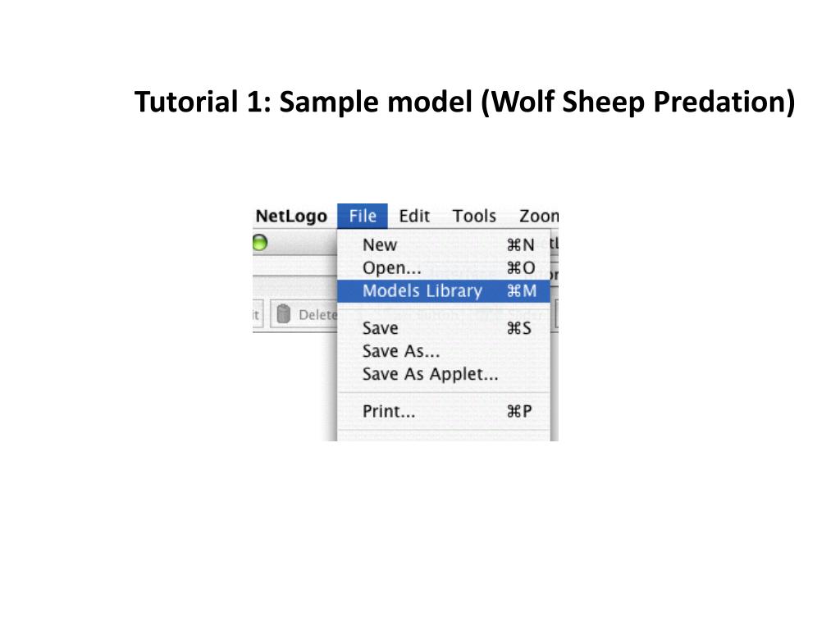Open the NetLogo application menu

click(291, 216)
